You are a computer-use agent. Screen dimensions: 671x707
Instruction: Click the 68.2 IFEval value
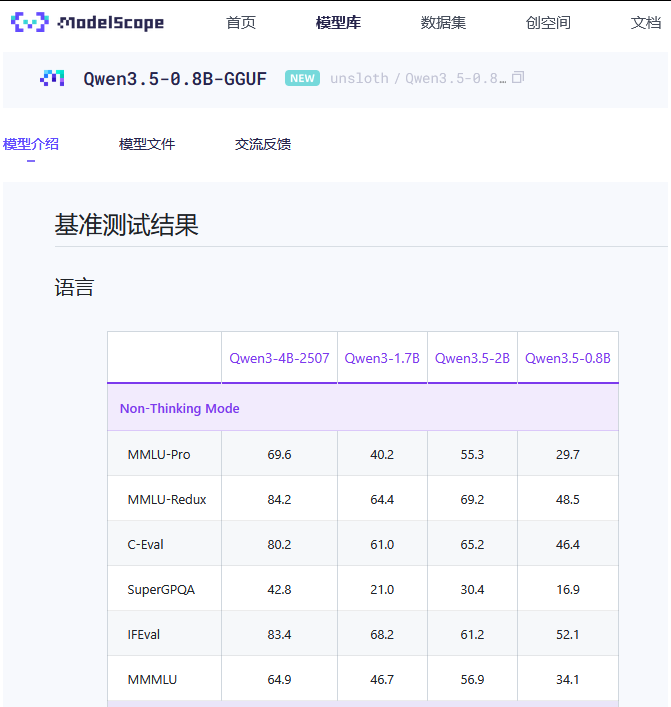point(382,635)
